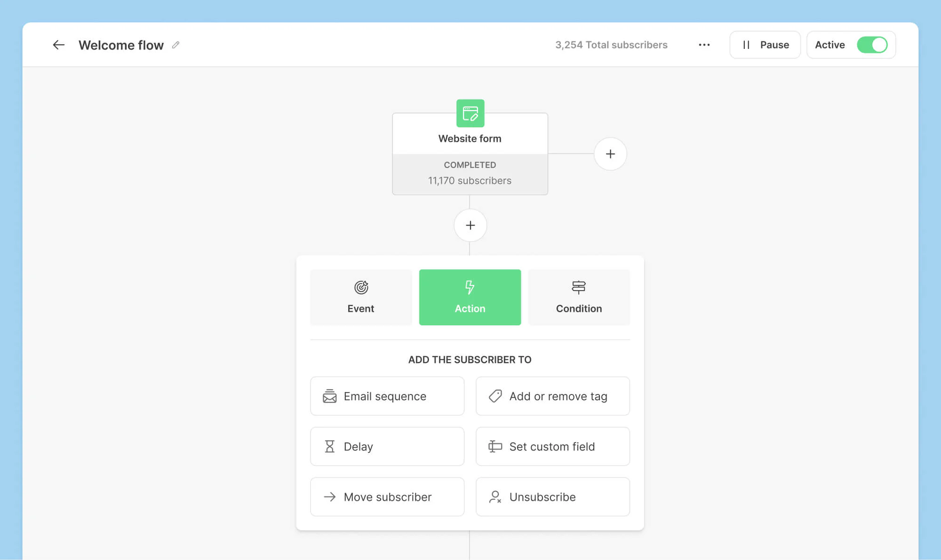The image size is (941, 560).
Task: Click the Email sequence envelope icon
Action: 330,396
